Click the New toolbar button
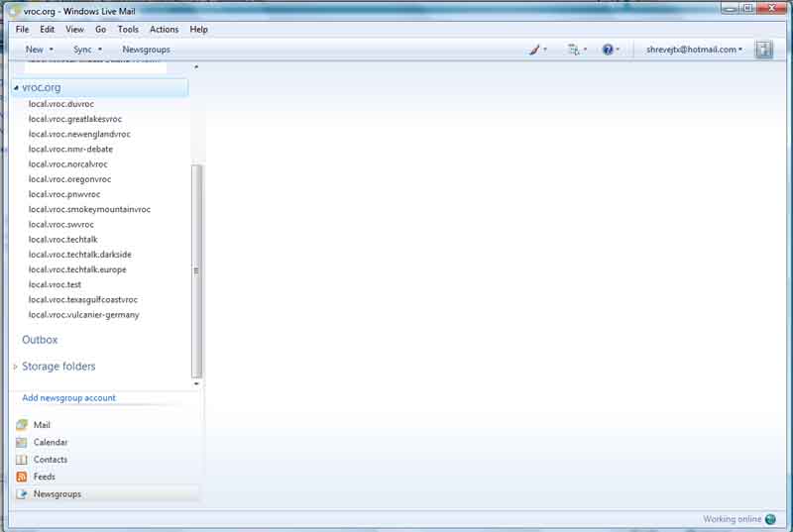The image size is (793, 532). pos(35,50)
